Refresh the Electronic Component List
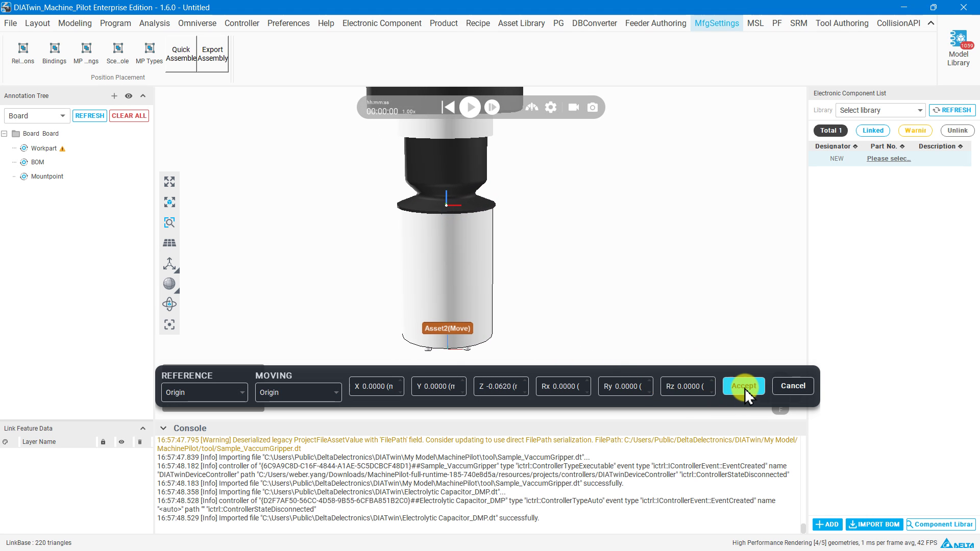 pyautogui.click(x=952, y=110)
